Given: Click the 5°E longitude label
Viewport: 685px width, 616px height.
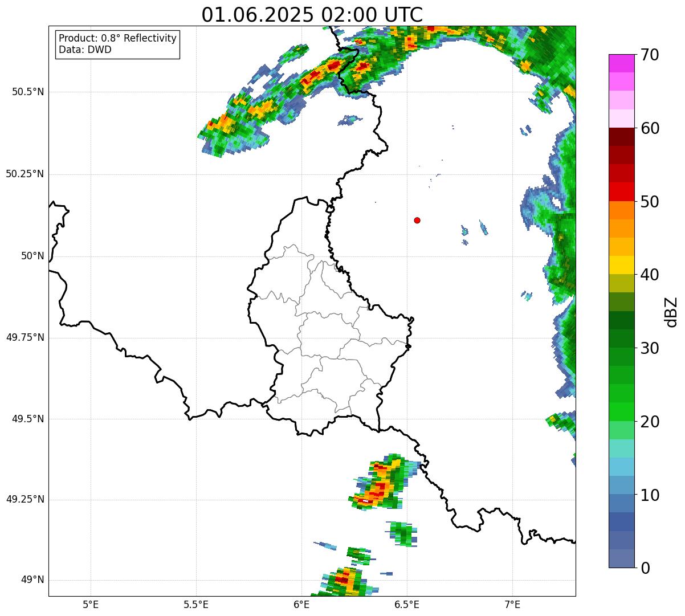Looking at the screenshot, I should pos(91,604).
